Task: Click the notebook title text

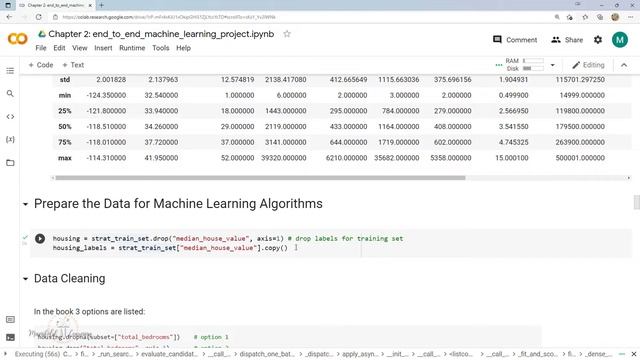Action: [x=161, y=34]
